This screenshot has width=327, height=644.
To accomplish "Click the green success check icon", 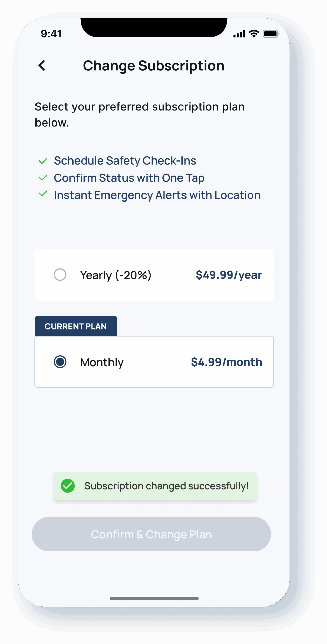I will pos(68,486).
